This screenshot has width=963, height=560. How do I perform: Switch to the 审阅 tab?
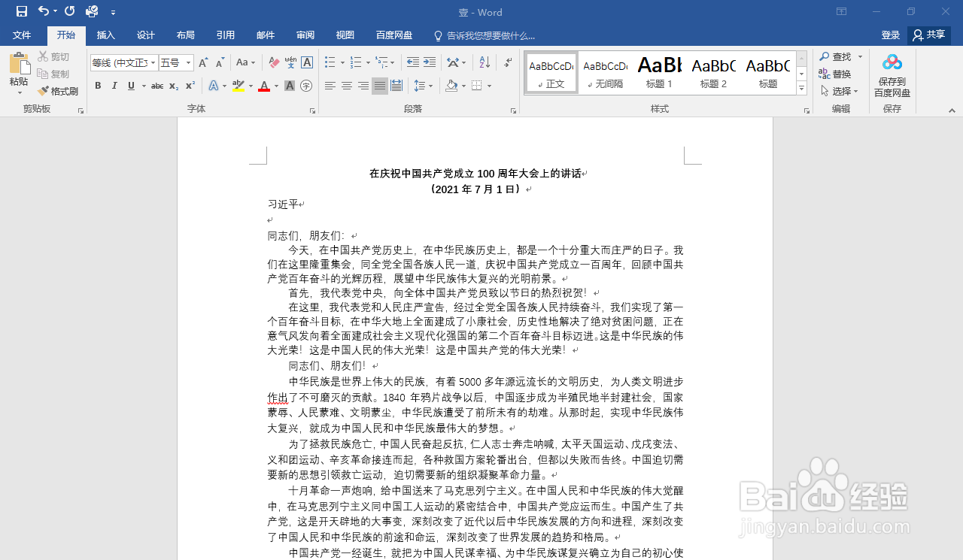click(305, 35)
